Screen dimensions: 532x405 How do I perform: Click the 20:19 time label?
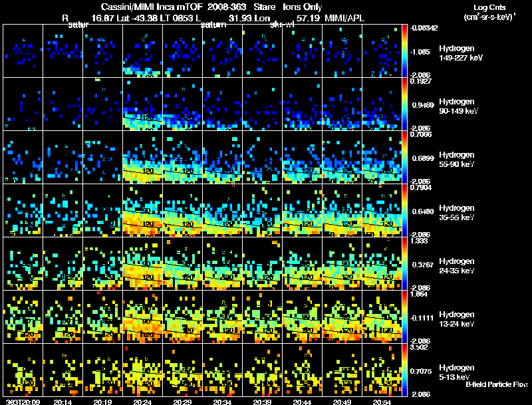(x=102, y=402)
